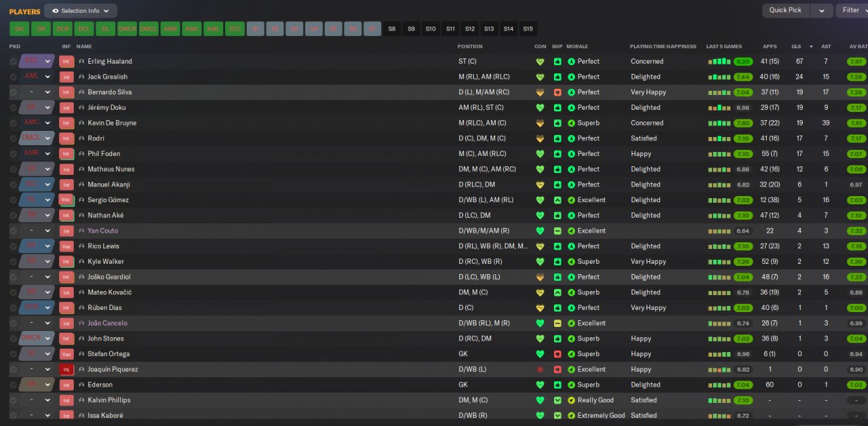The width and height of the screenshot is (868, 426).
Task: Click Kevin De Bruyne's morale arrow icon
Action: point(571,123)
